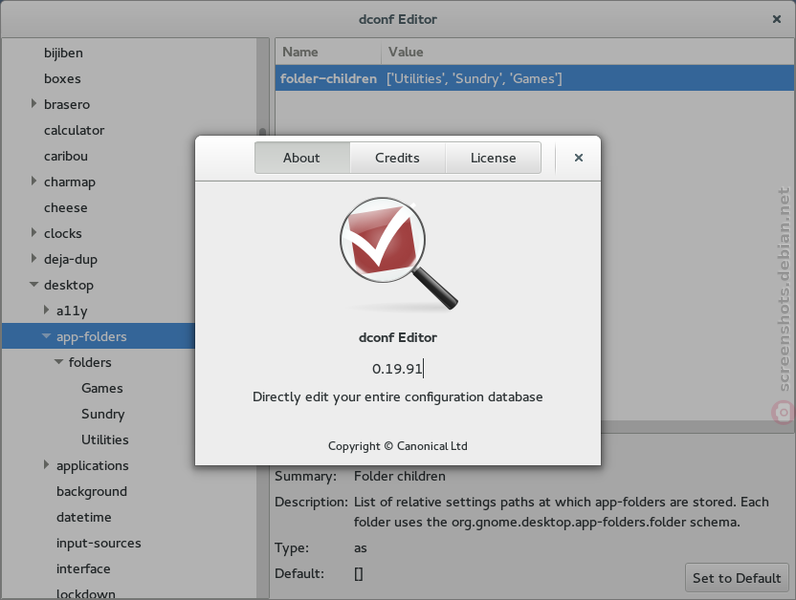The height and width of the screenshot is (600, 796).
Task: Select the Games folder entry
Action: (x=102, y=388)
